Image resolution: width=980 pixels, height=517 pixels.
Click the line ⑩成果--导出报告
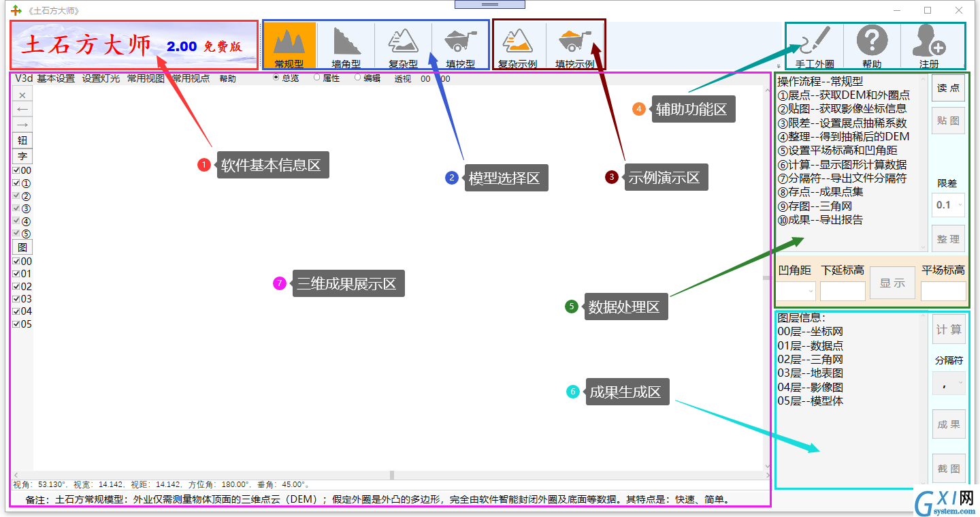821,220
